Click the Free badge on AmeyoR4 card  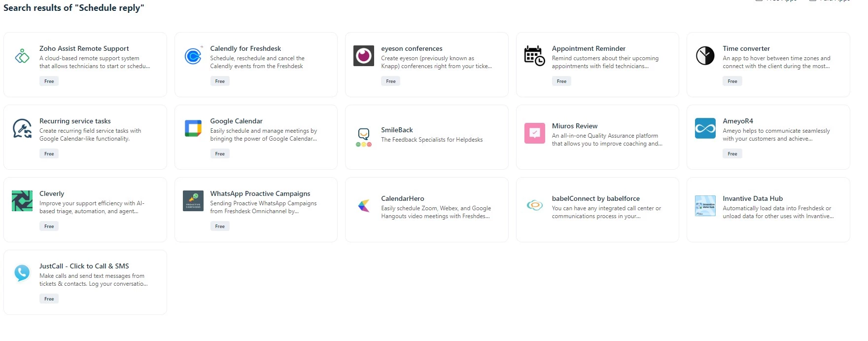(x=732, y=153)
